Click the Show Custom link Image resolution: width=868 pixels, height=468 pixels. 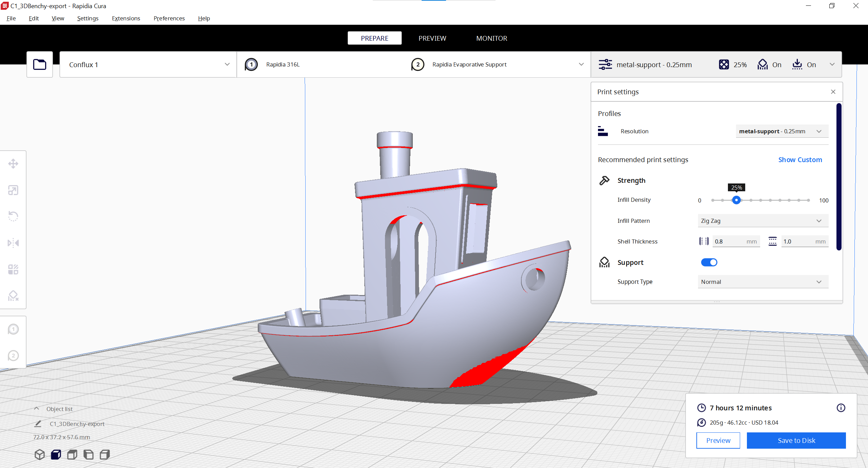pyautogui.click(x=800, y=160)
